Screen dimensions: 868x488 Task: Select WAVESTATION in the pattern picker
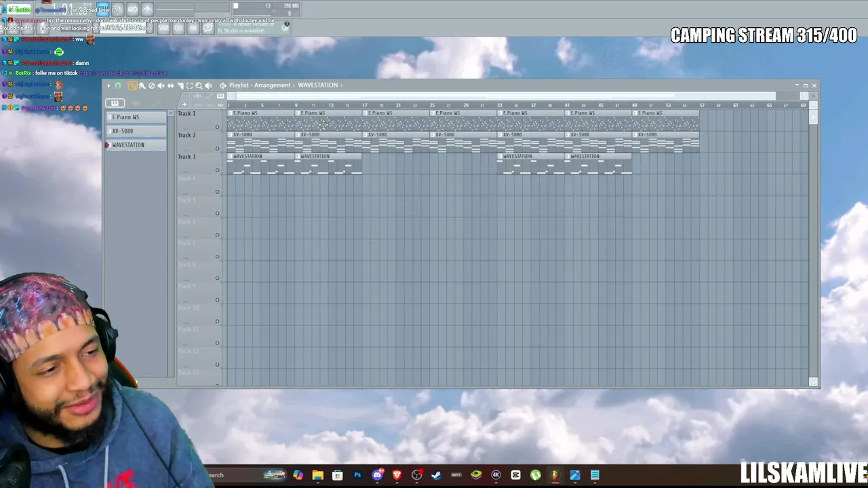(x=136, y=145)
